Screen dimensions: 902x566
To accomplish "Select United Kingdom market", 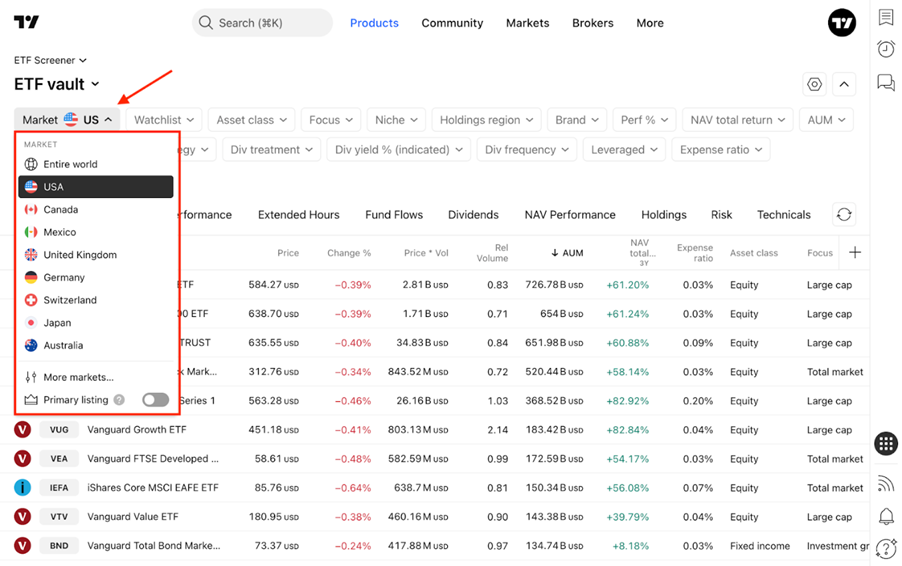I will pyautogui.click(x=95, y=255).
